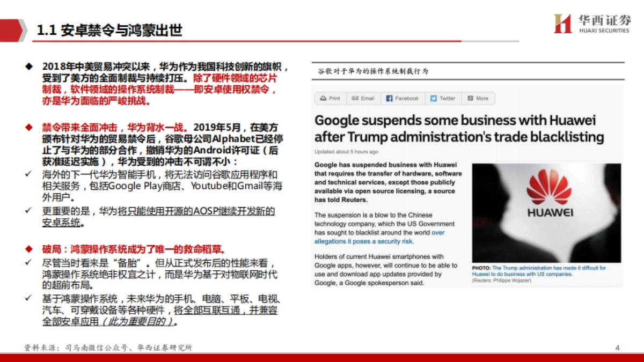Image resolution: width=644 pixels, height=362 pixels.
Task: Click the checkmark beside 更重要的是
Action: coord(28,211)
